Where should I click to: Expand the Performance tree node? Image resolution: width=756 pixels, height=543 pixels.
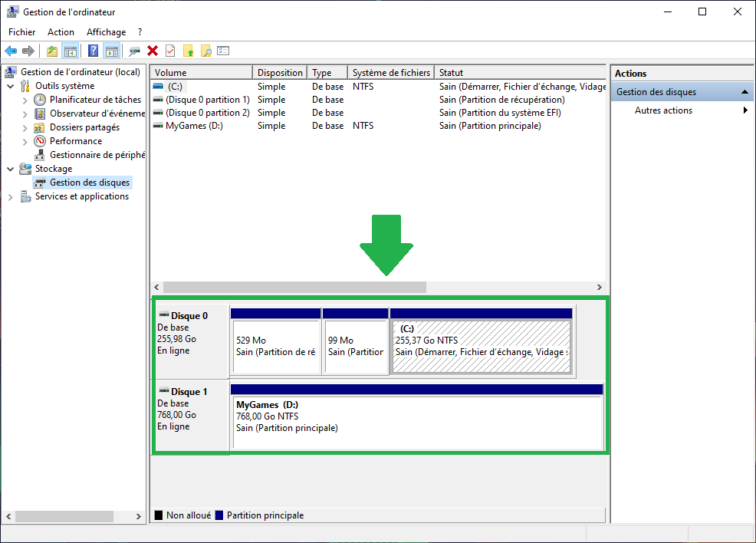click(x=25, y=142)
